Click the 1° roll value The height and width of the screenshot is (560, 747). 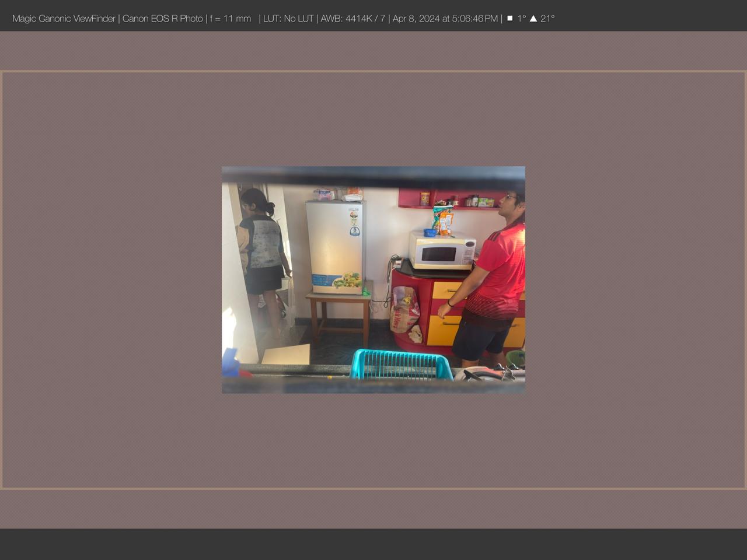click(521, 19)
